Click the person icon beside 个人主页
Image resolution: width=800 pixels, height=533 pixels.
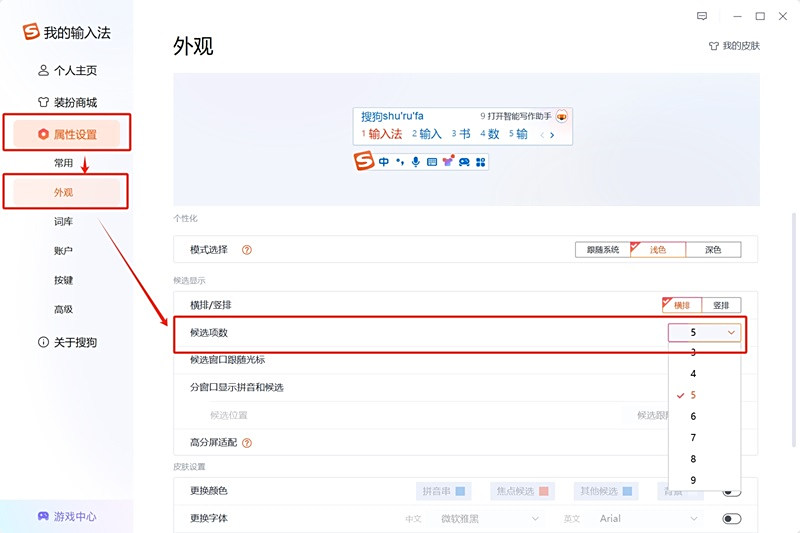pyautogui.click(x=43, y=70)
